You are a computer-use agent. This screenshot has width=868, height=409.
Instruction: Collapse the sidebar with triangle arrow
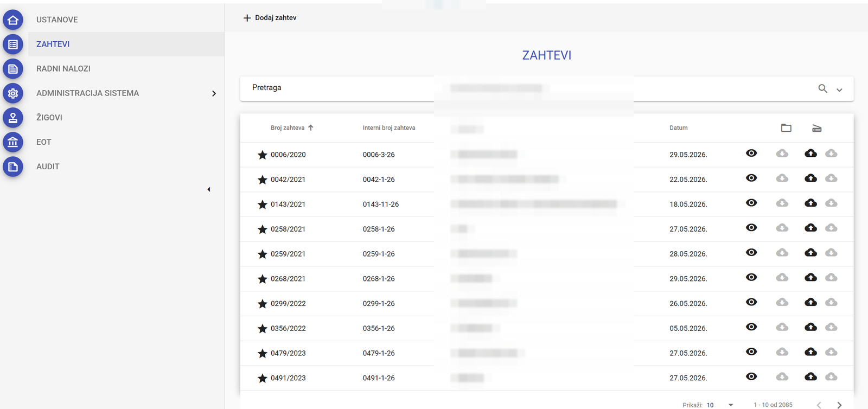tap(209, 189)
